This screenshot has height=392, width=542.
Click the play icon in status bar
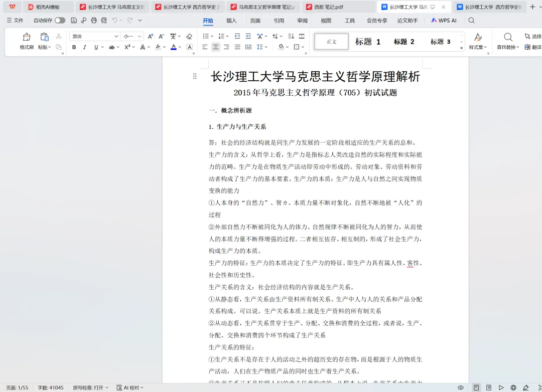pyautogui.click(x=501, y=387)
